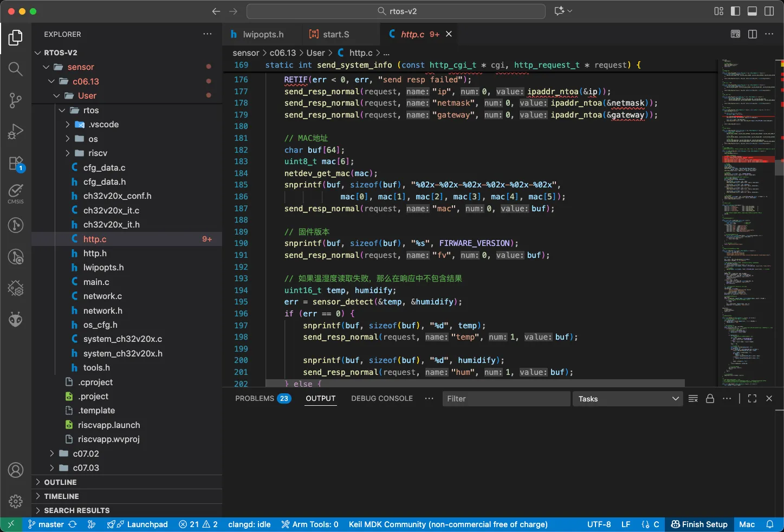Image resolution: width=784 pixels, height=532 pixels.
Task: Open the CMSIS view
Action: click(x=15, y=193)
